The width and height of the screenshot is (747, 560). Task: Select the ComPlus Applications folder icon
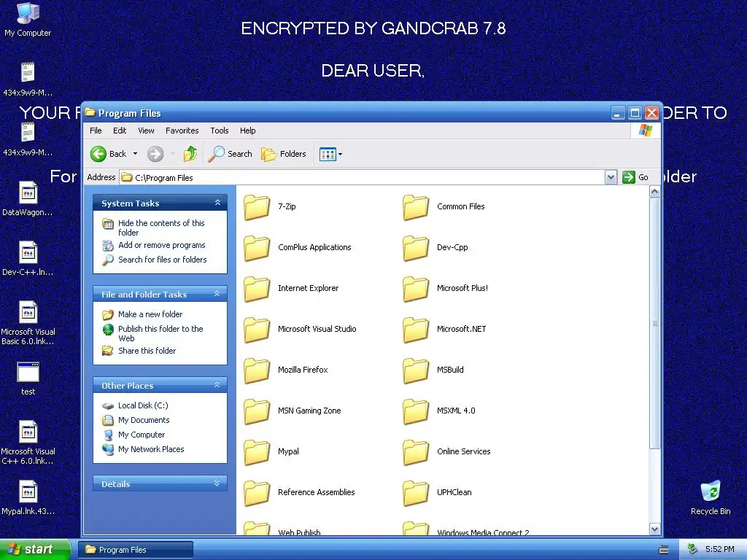tap(257, 248)
